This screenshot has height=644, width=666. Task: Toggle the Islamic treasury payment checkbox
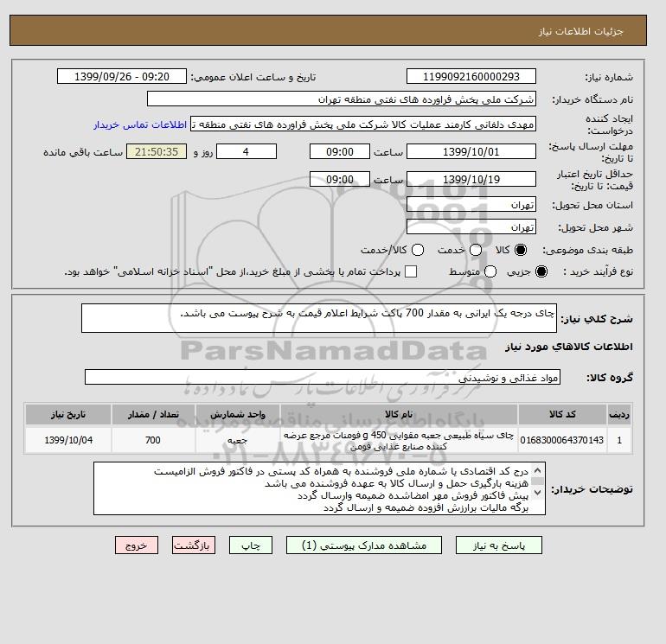point(411,271)
